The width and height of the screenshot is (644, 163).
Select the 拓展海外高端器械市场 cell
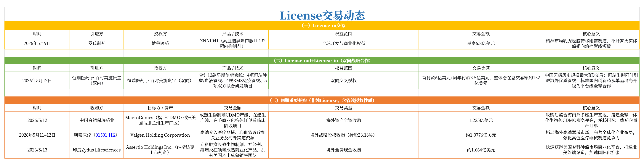591,135
